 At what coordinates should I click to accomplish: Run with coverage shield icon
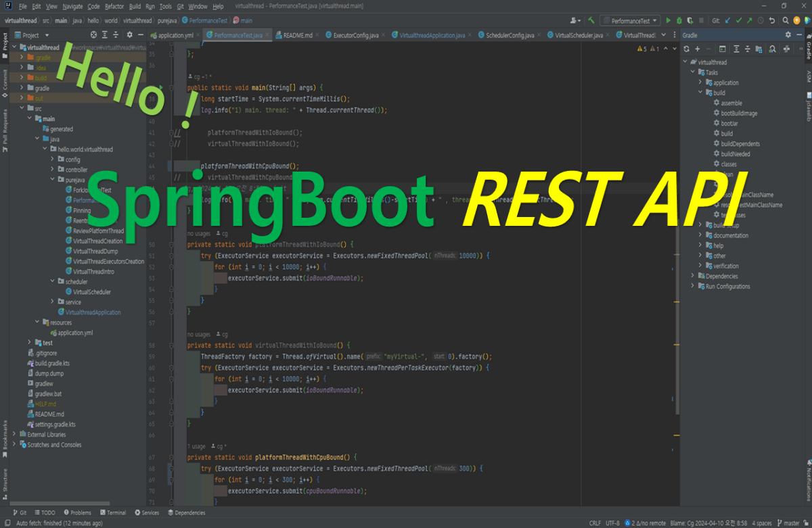[690, 21]
